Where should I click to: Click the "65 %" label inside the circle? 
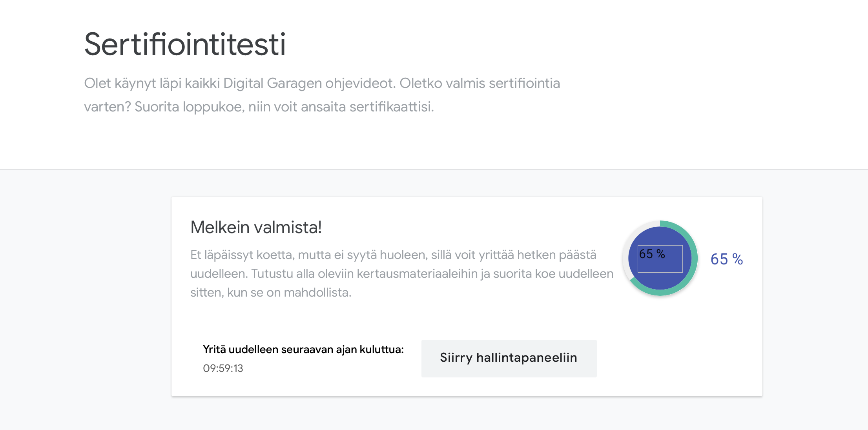652,254
